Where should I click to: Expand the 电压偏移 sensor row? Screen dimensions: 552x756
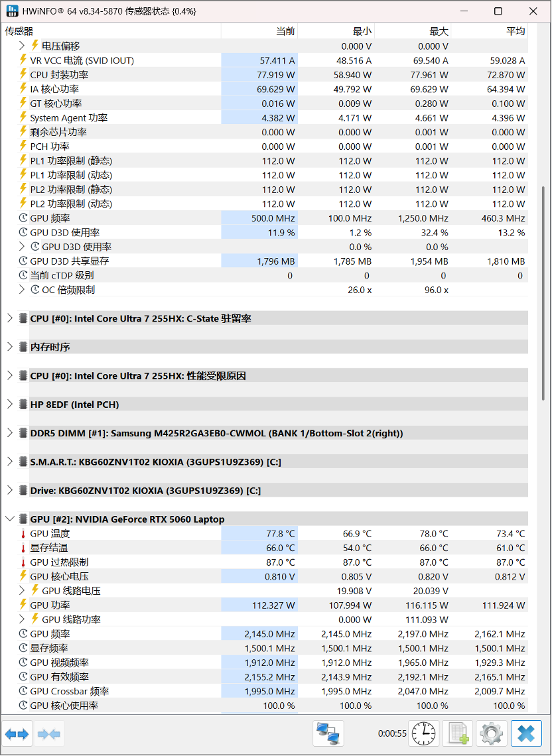[x=22, y=46]
